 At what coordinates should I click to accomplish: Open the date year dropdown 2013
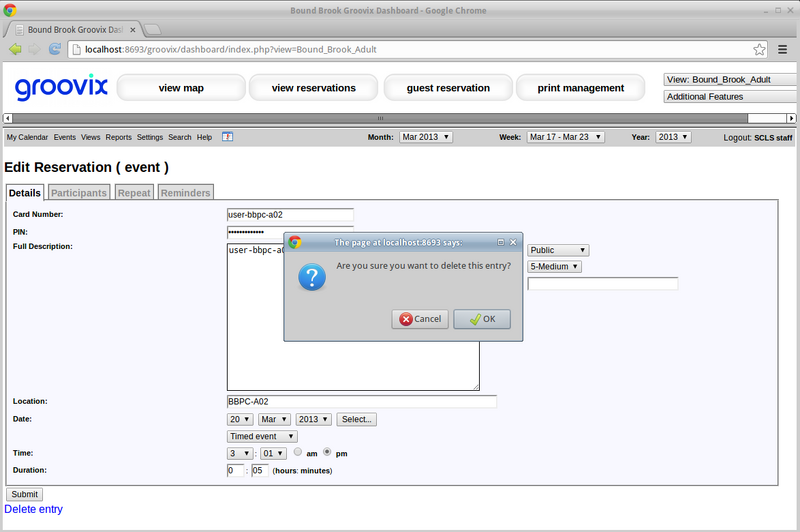[x=313, y=419]
